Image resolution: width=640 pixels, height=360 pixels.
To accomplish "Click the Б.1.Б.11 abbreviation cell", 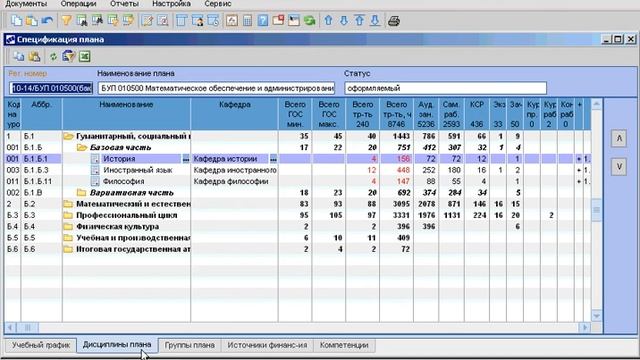I will [x=42, y=181].
